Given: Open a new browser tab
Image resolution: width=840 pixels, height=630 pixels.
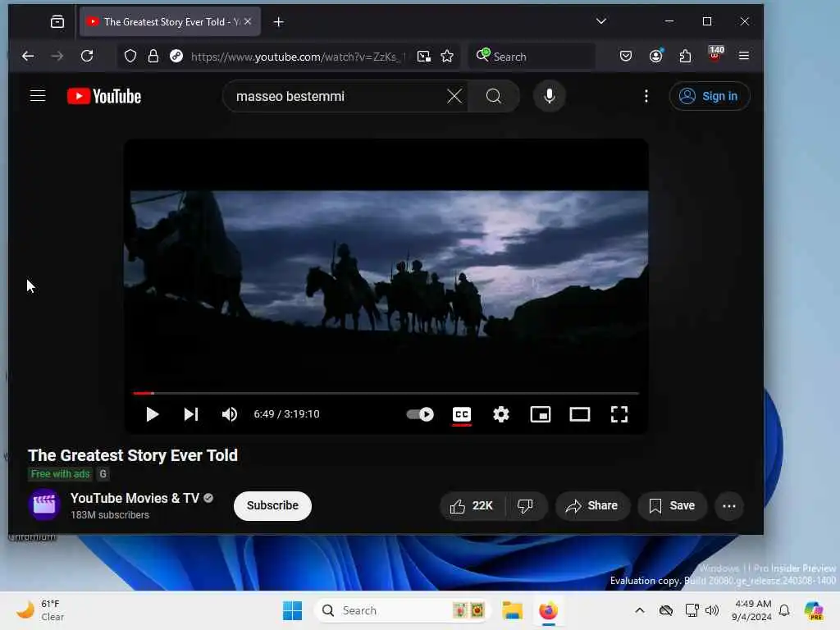Looking at the screenshot, I should coord(279,22).
